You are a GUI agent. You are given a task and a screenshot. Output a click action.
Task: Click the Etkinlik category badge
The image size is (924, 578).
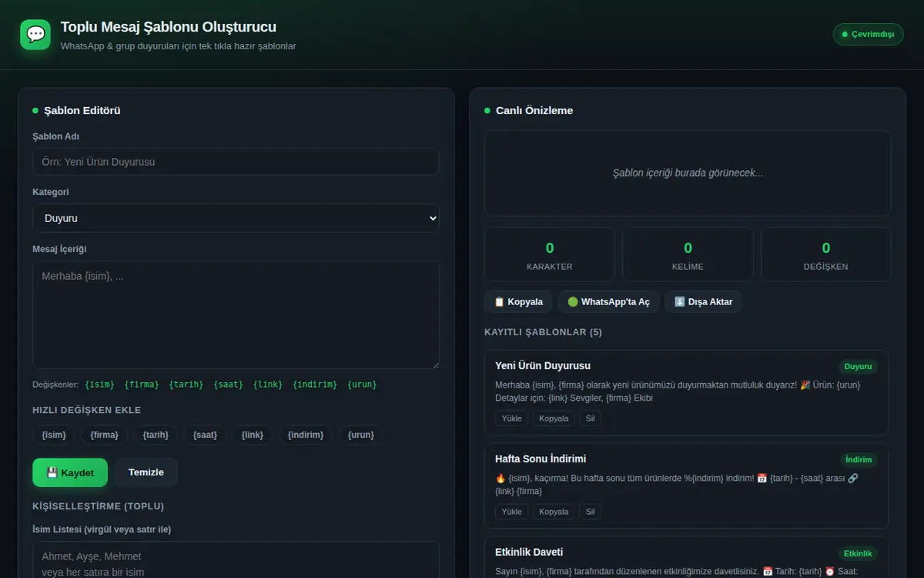point(858,553)
